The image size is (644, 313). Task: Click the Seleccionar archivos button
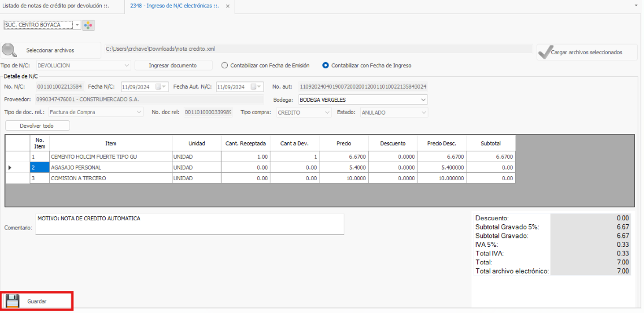pyautogui.click(x=50, y=50)
